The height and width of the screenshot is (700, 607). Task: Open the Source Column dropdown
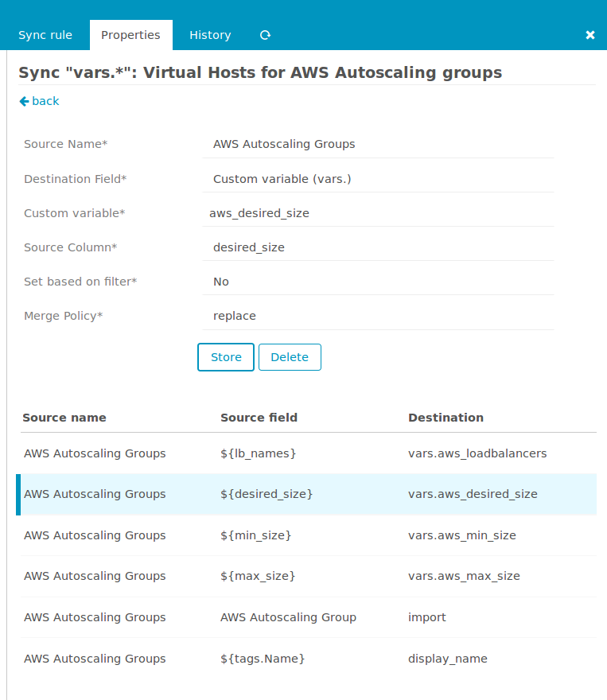tap(378, 247)
